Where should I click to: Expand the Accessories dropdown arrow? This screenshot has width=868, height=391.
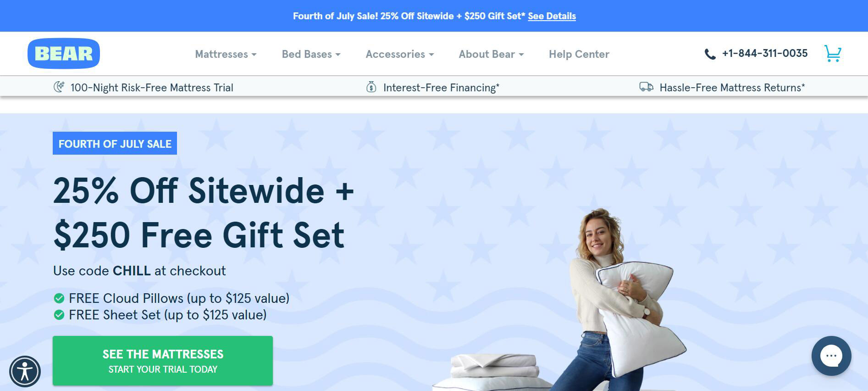pos(431,55)
